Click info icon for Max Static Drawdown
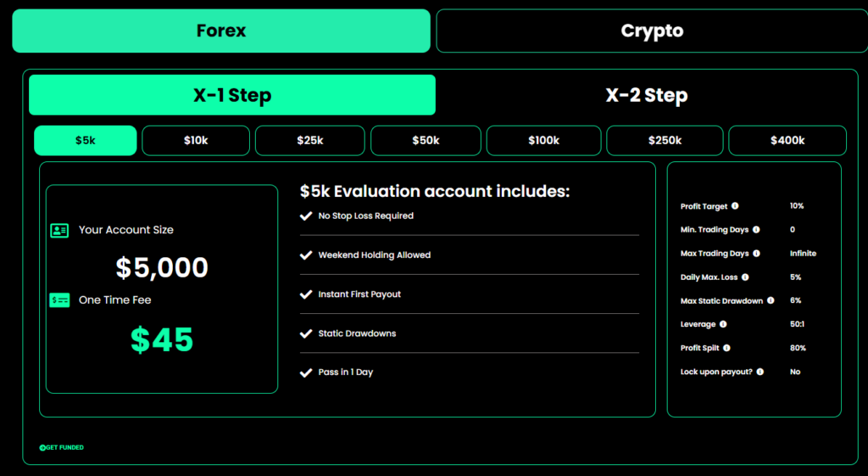 (771, 300)
